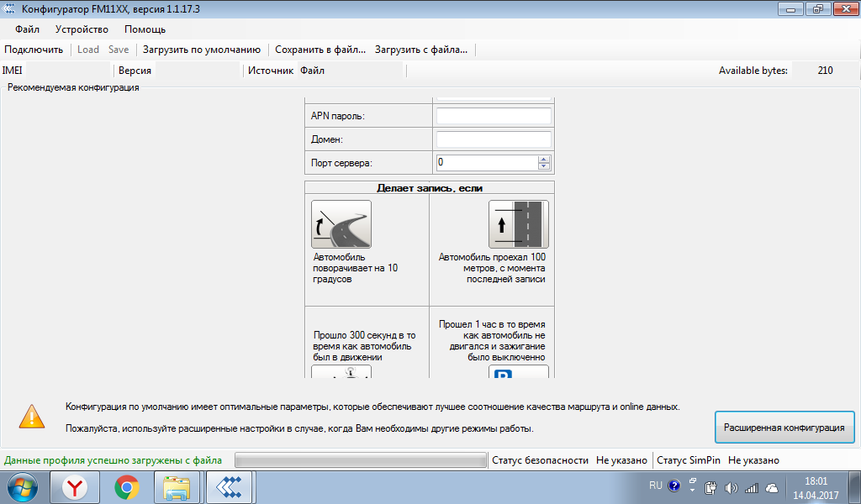Click Загрузить по умолчанию in toolbar
861x504 pixels.
pos(202,50)
